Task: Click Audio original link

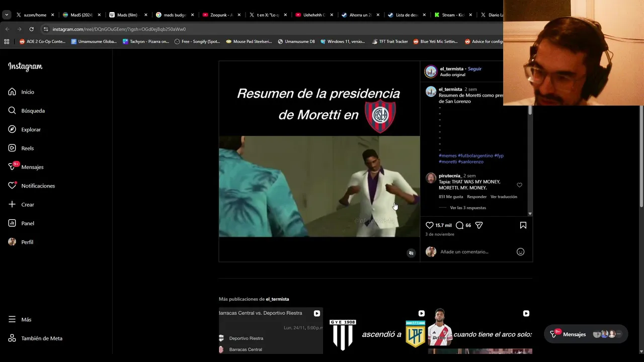Action: tap(452, 75)
